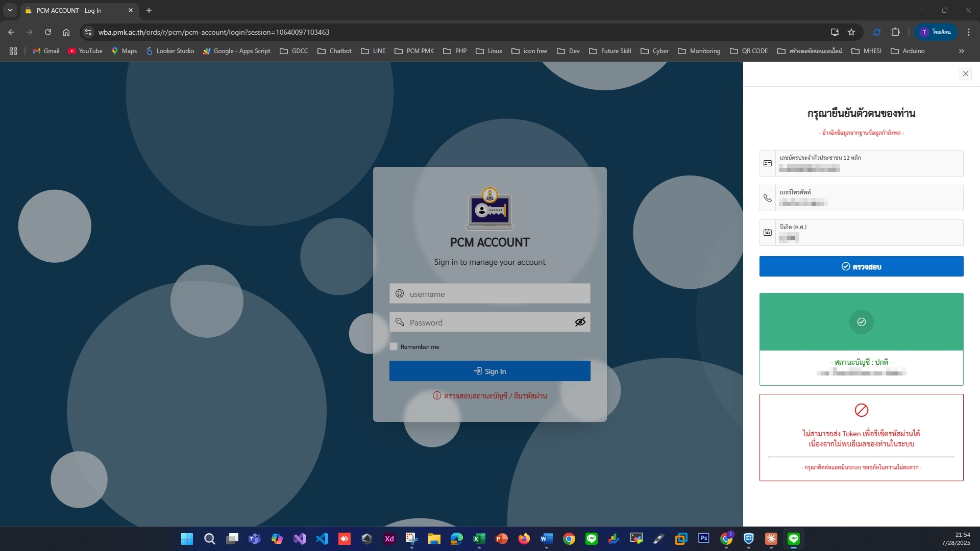This screenshot has width=980, height=551.
Task: Open the tab search dropdown arrow
Action: point(10,10)
